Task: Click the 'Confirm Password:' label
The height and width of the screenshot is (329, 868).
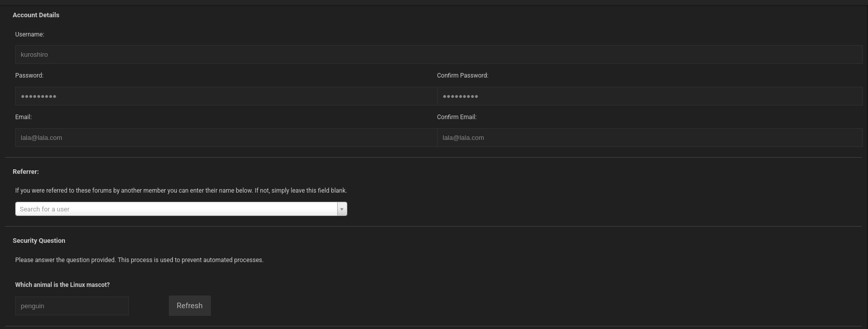Action: [462, 76]
